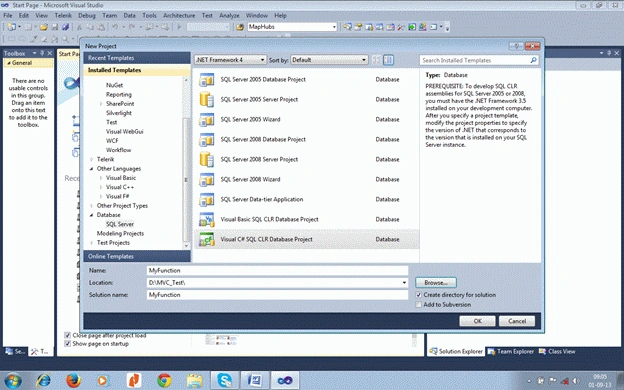Image resolution: width=624 pixels, height=390 pixels.
Task: Click the Save All toolbar icon
Action: coord(65,27)
